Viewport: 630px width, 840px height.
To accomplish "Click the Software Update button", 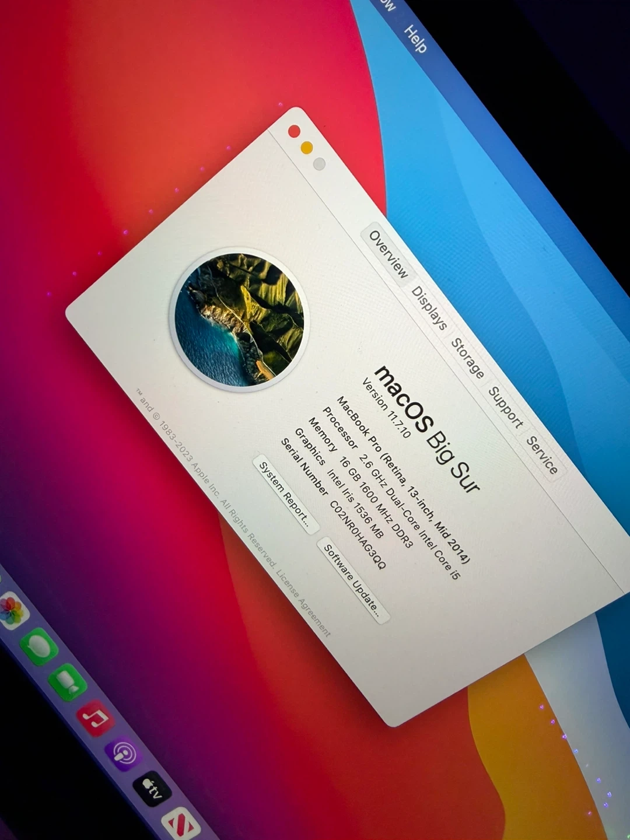I will pyautogui.click(x=352, y=580).
